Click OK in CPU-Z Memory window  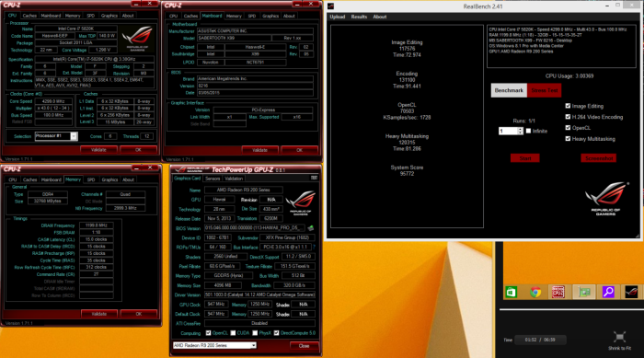tap(138, 314)
